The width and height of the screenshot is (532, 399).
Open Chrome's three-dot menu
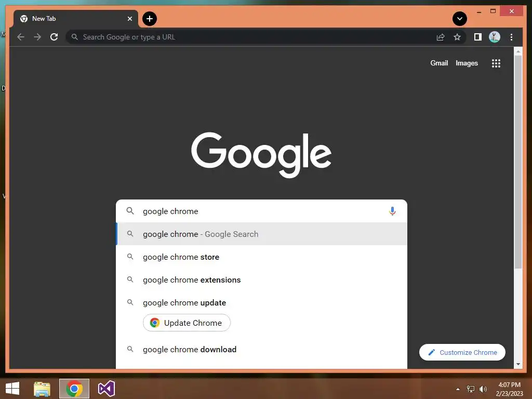(x=511, y=37)
